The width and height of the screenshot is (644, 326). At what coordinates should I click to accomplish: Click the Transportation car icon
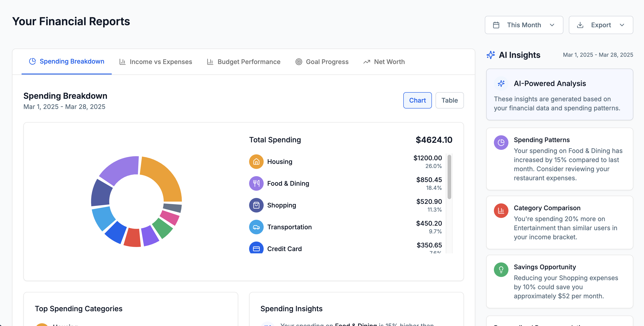tap(256, 227)
